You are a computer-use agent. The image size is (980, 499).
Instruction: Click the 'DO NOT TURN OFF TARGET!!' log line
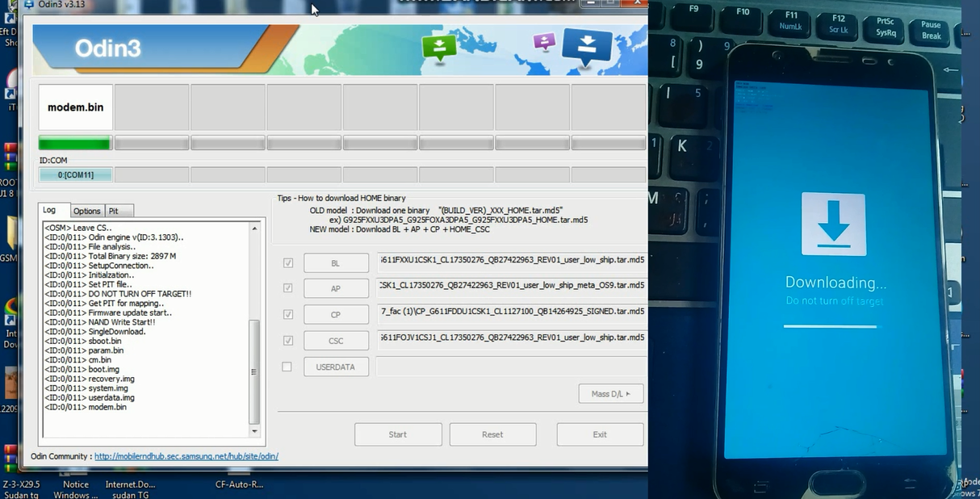tap(118, 294)
